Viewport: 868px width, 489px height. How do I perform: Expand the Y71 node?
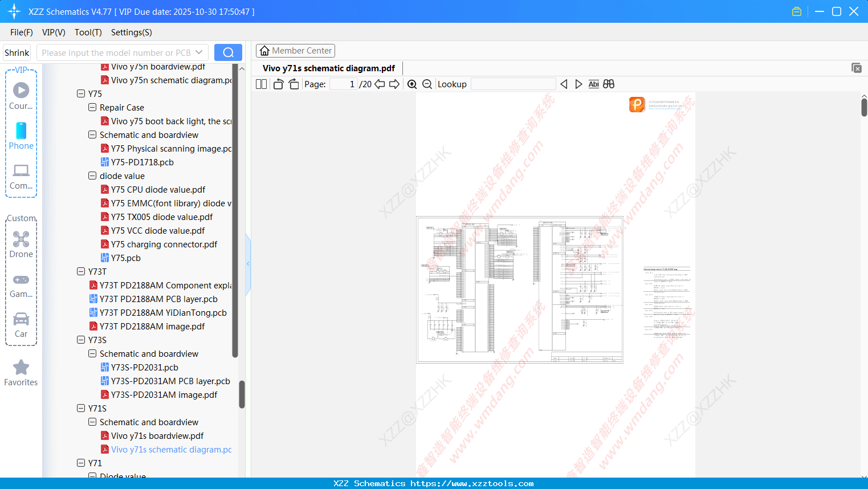(80, 463)
